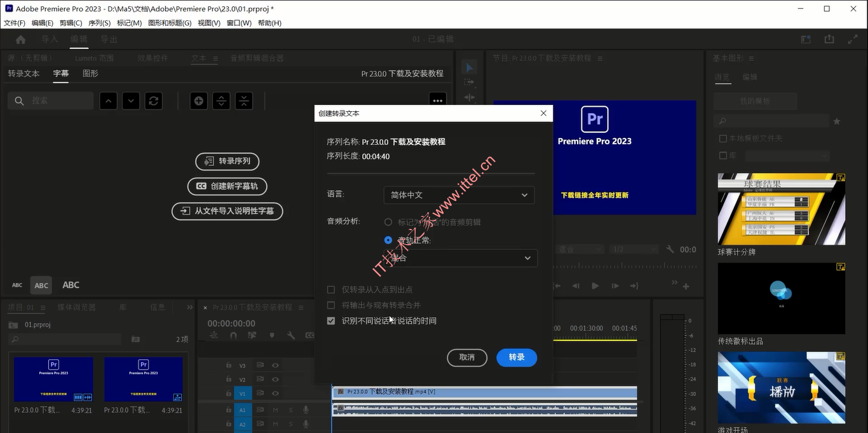Open program monitor settings wrench

(x=670, y=249)
